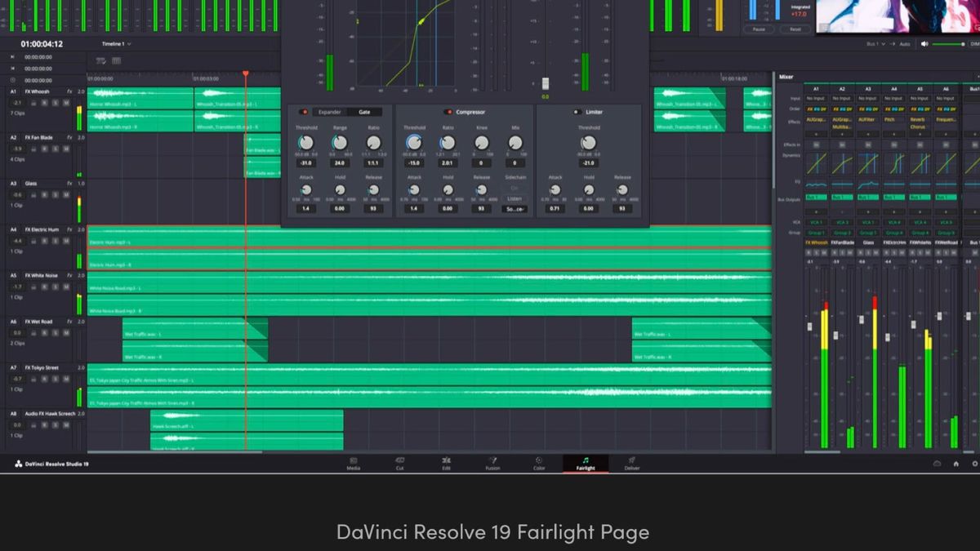The height and width of the screenshot is (551, 980).
Task: Mute the A4 FX Electric Hum track
Action: coord(66,241)
